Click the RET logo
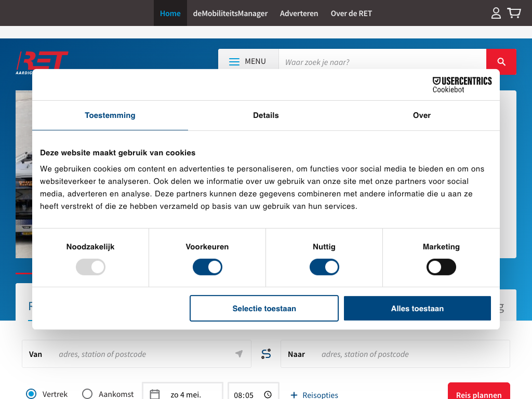The height and width of the screenshot is (399, 532). pyautogui.click(x=42, y=61)
